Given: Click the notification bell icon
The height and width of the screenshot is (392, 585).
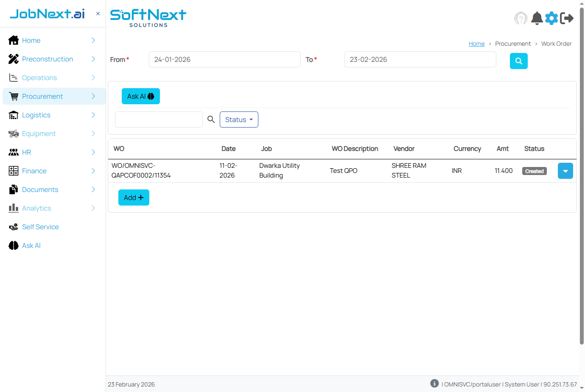Looking at the screenshot, I should coord(537,18).
